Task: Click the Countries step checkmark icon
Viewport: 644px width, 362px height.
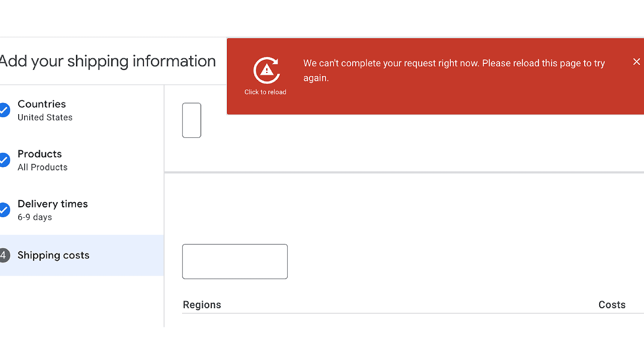Action: (x=4, y=110)
